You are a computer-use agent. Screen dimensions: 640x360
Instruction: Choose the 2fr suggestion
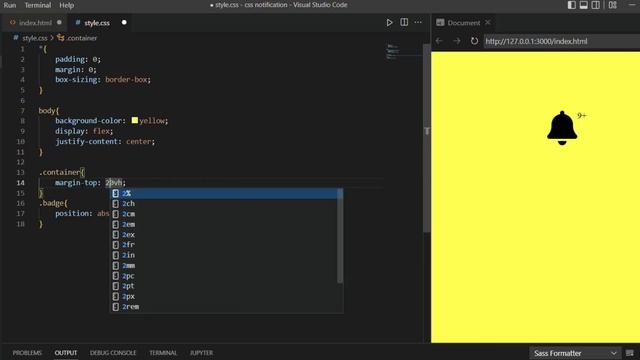click(226, 244)
